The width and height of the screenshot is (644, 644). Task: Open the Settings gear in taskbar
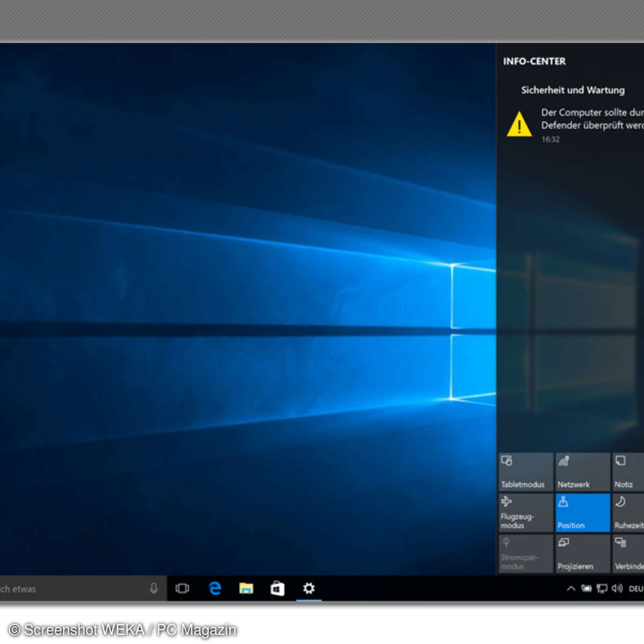coord(309,589)
